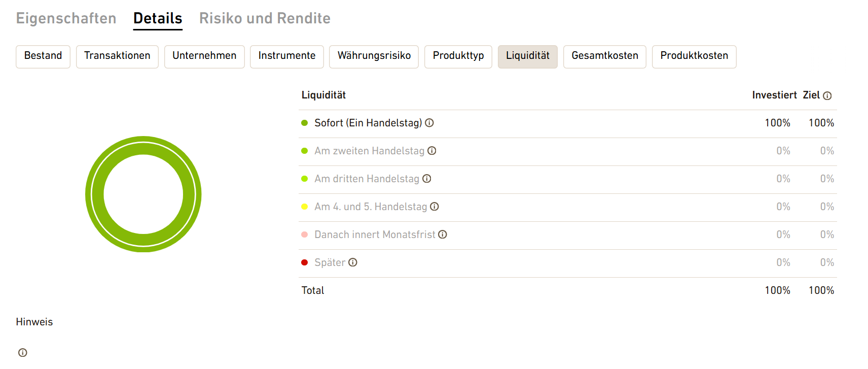The height and width of the screenshot is (369, 868).
Task: Click info icon next to Danach innert Monatsfrist
Action: point(443,234)
